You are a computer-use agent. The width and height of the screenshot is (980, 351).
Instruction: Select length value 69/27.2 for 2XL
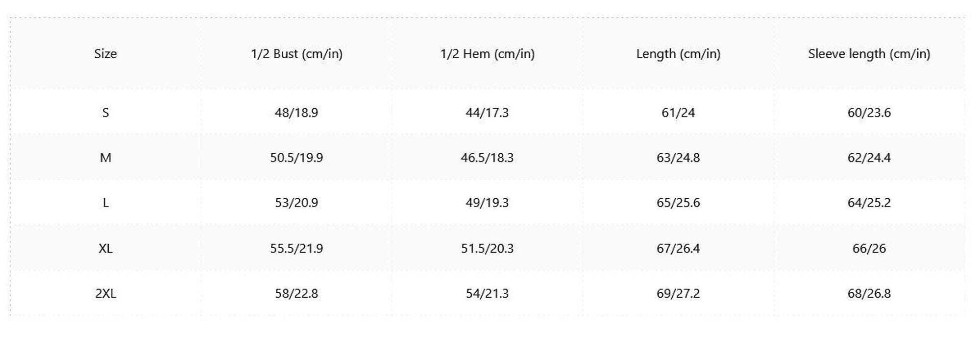(x=678, y=293)
